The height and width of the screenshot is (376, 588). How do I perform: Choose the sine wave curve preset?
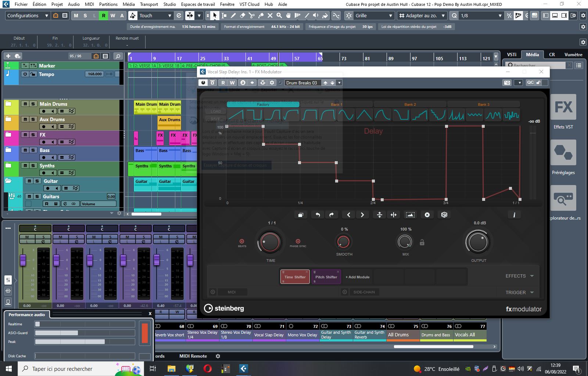(346, 115)
